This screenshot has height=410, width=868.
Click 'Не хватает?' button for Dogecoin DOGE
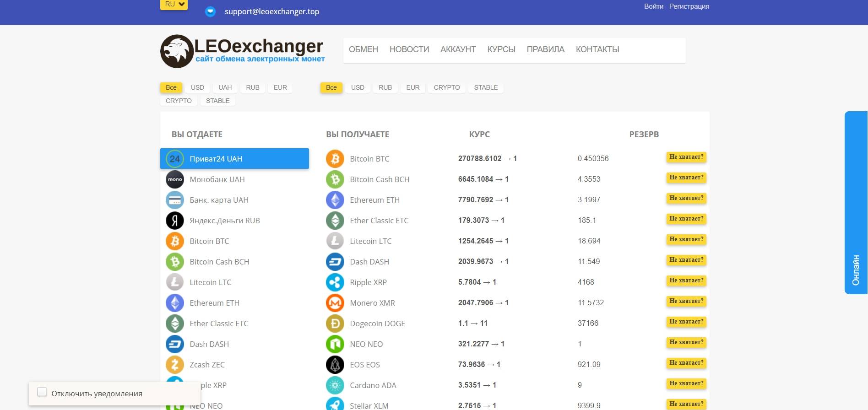click(x=686, y=322)
